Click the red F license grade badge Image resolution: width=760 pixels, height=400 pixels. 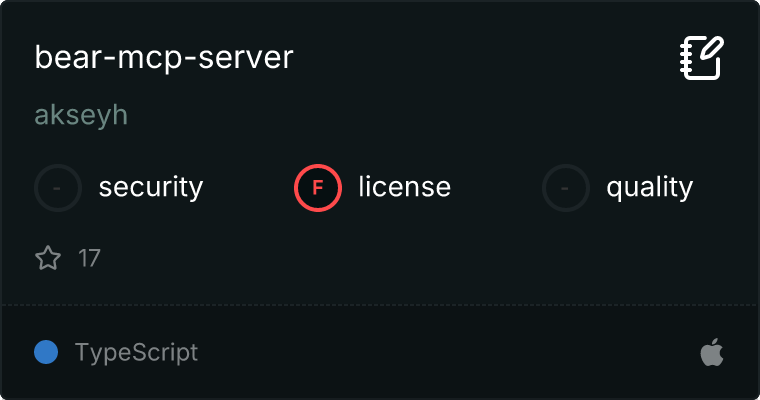coord(318,187)
